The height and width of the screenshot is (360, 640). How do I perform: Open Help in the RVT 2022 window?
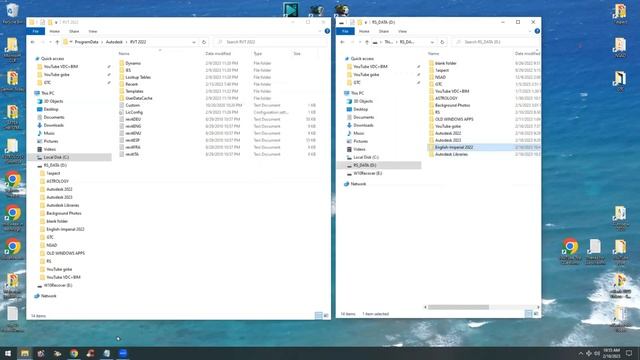327,31
